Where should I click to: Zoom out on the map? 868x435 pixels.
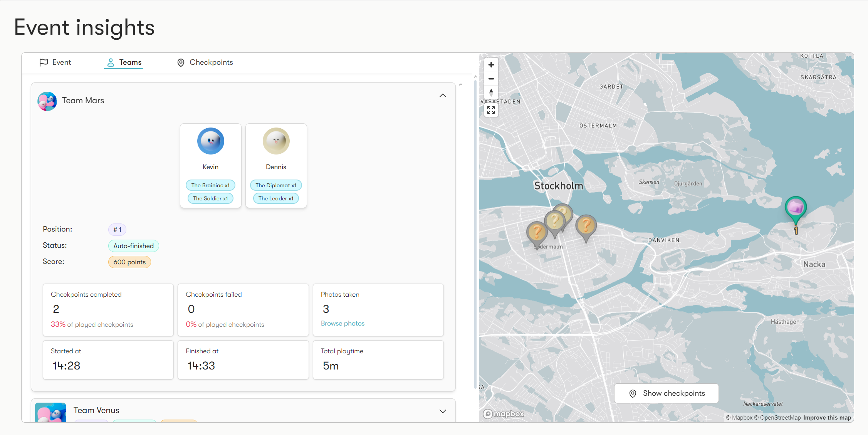pos(491,79)
